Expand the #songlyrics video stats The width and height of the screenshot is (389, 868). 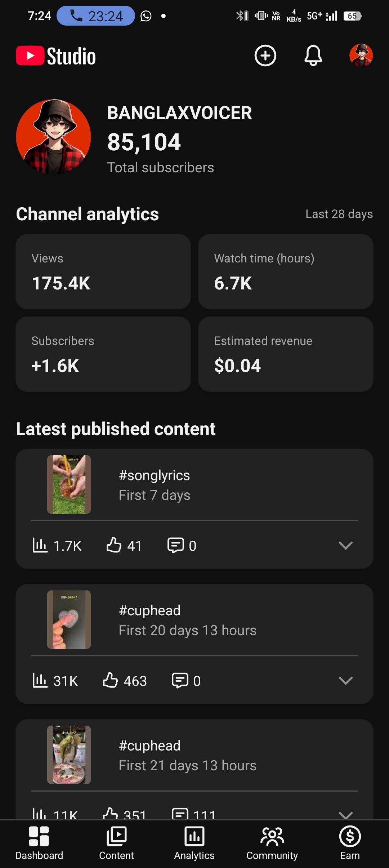tap(345, 545)
